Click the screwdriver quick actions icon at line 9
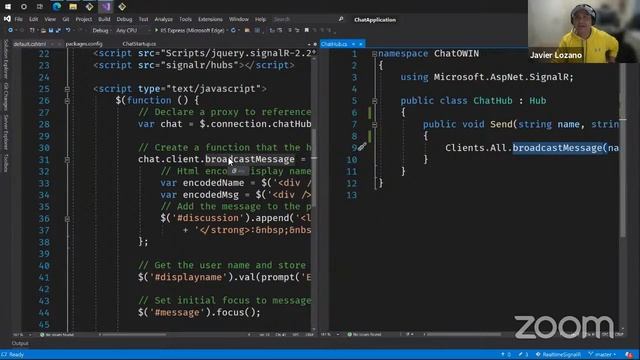The image size is (640, 360). [362, 147]
